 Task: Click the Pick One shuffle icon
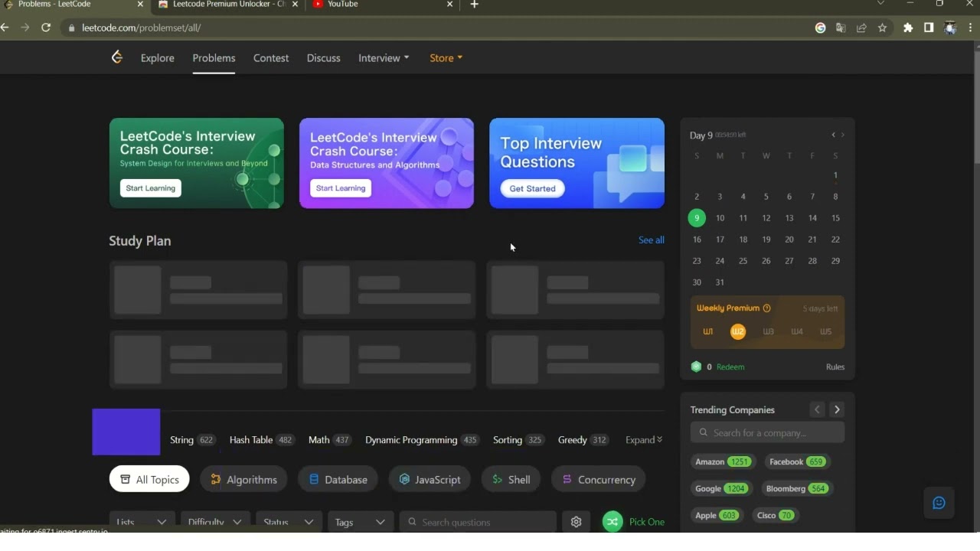612,522
